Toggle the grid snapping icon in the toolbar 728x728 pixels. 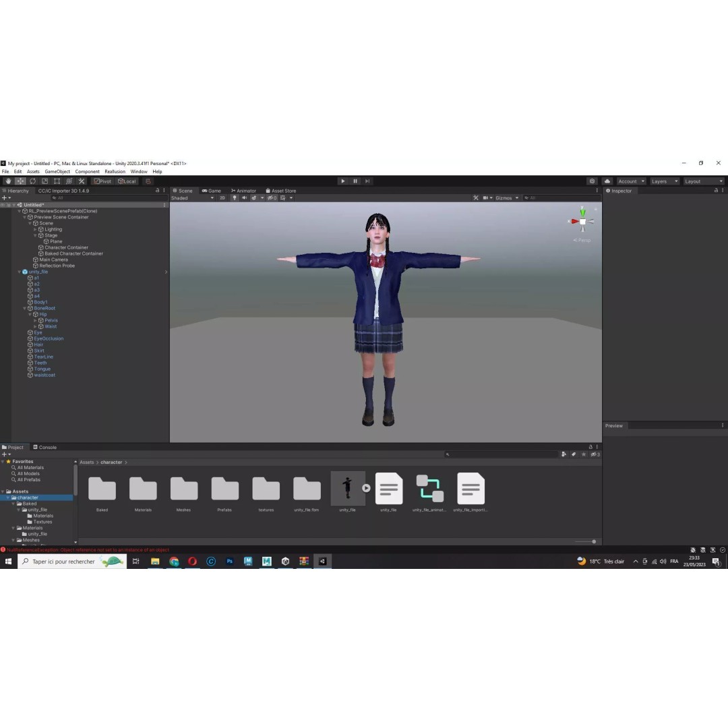click(x=148, y=181)
